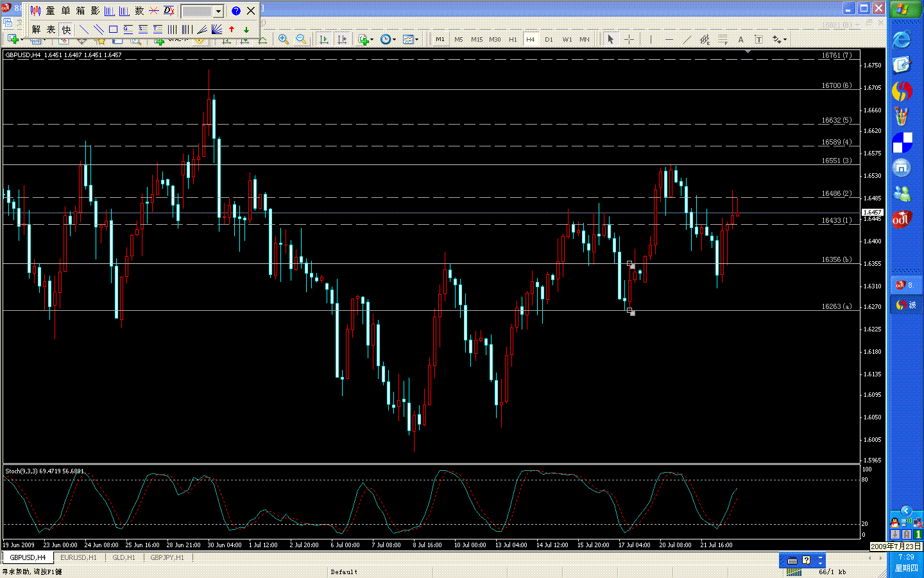
Task: Click the Stoch(9,3,3) indicator label
Action: pos(44,471)
